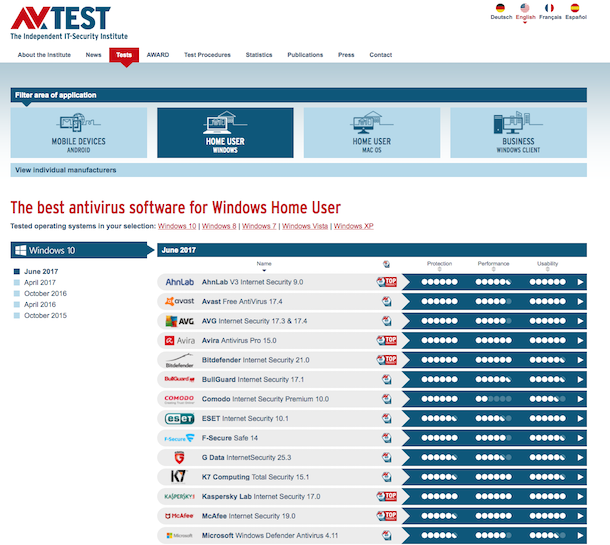Click the Bitdefender vendor logo
Screen dimensions: 610x545
(x=179, y=360)
